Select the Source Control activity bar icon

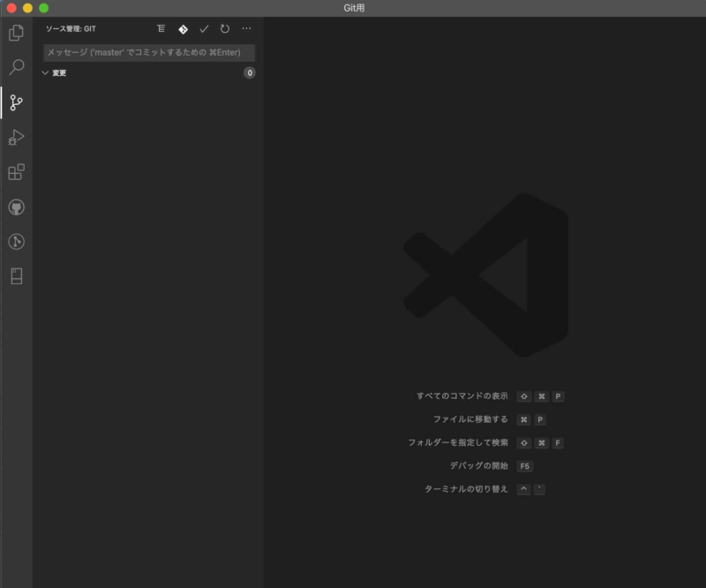pos(16,102)
